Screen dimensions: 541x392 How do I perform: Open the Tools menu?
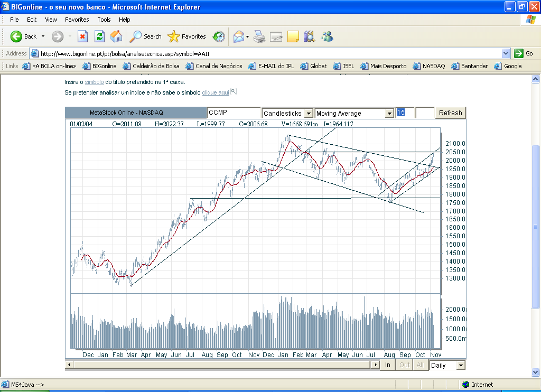coord(104,20)
